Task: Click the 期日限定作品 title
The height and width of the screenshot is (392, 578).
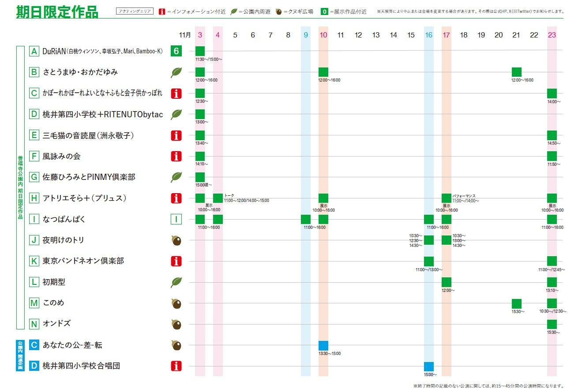Action: tap(57, 12)
